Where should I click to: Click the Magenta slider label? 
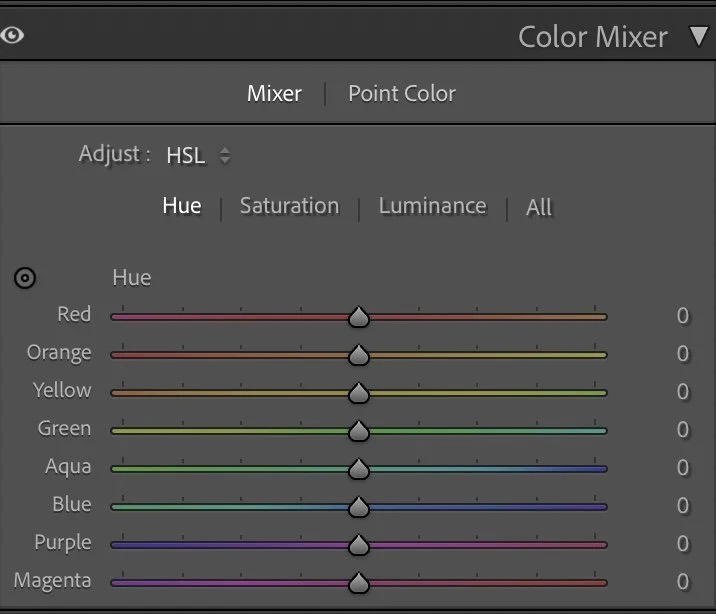pyautogui.click(x=53, y=581)
